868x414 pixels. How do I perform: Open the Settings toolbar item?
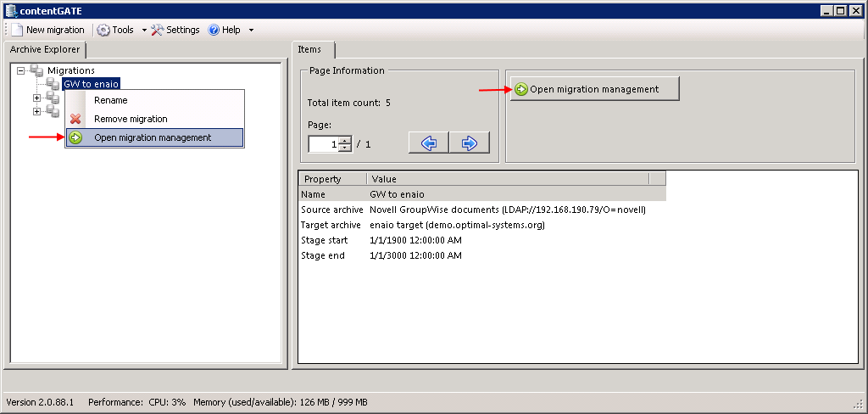tap(175, 30)
